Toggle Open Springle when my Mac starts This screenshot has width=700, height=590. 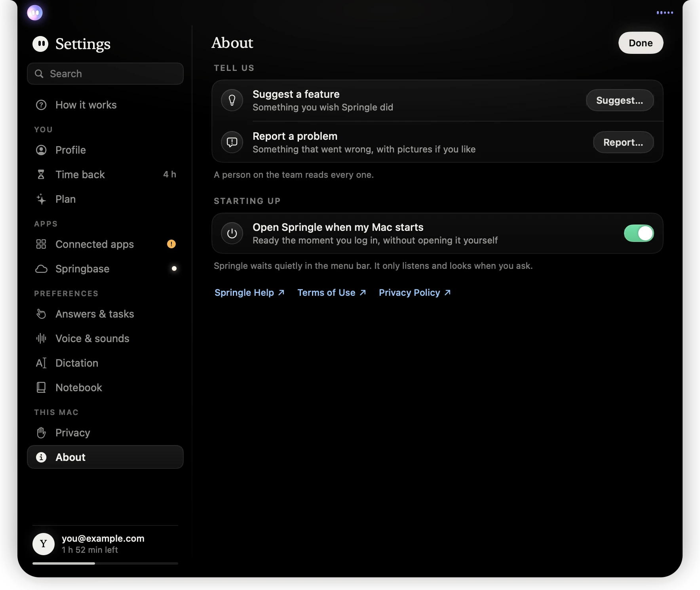coord(639,233)
